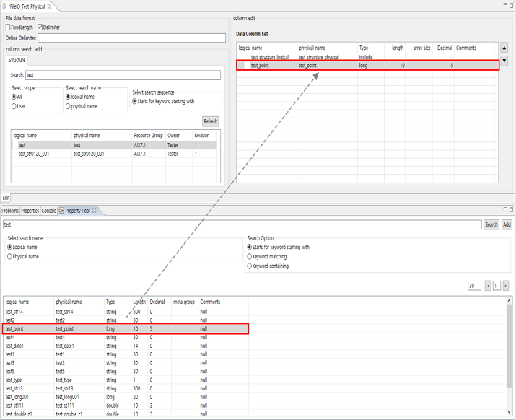This screenshot has width=516, height=420.
Task: Activate the Property Pool tab
Action: coord(77,211)
